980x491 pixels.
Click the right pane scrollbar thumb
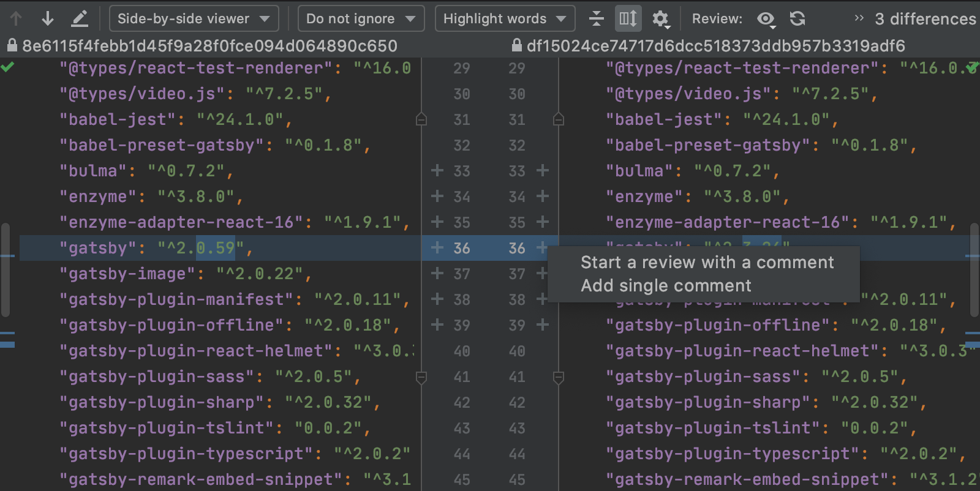pyautogui.click(x=974, y=270)
